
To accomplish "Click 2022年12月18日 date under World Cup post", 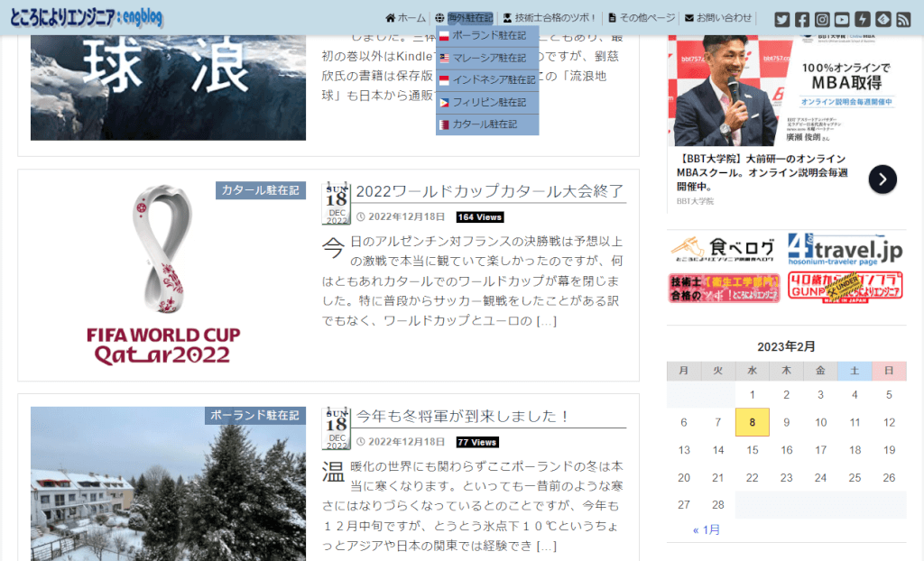I will pos(407,216).
